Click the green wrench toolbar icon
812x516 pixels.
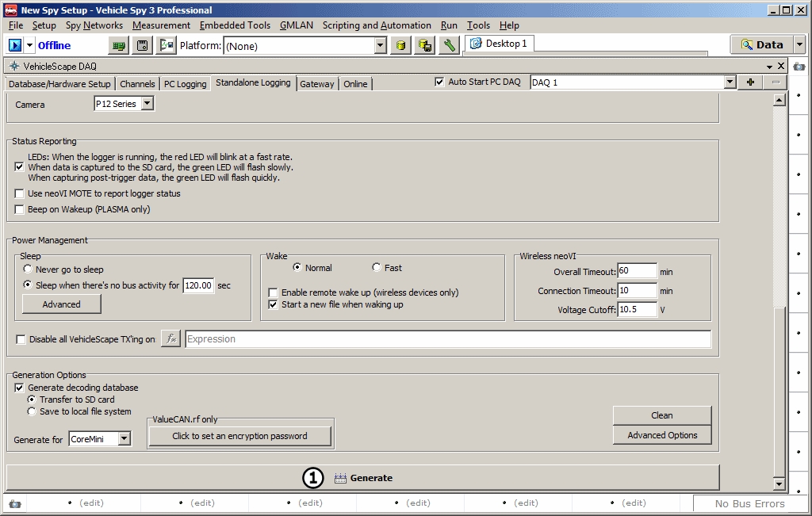(449, 45)
